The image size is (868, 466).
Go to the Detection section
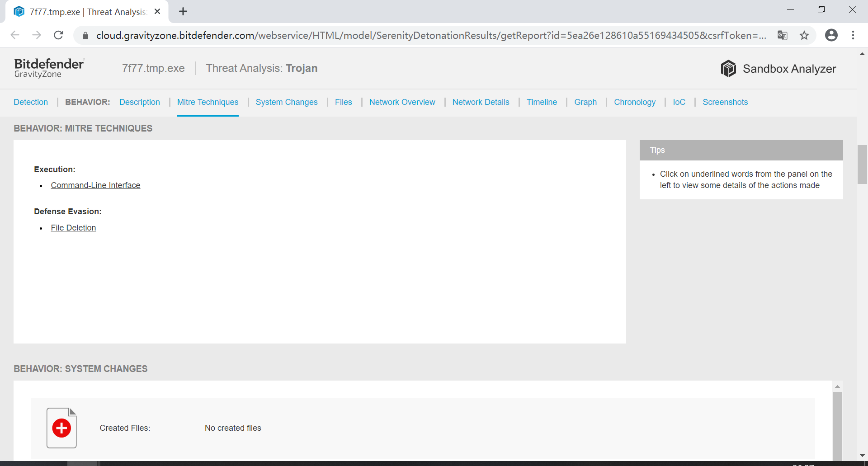[31, 102]
